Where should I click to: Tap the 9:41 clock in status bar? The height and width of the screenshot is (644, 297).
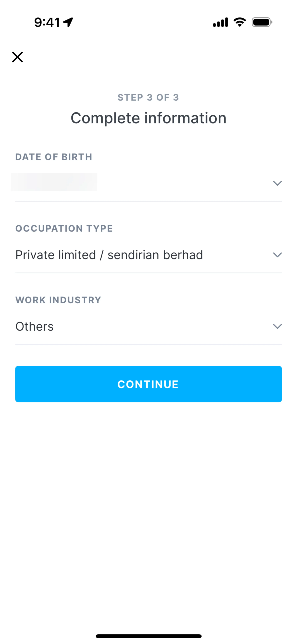[47, 22]
